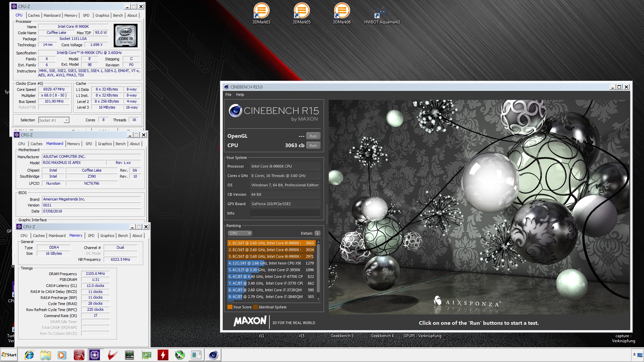This screenshot has height=362, width=644.
Task: Click the red wing-shaped taskbar icon
Action: point(112,355)
